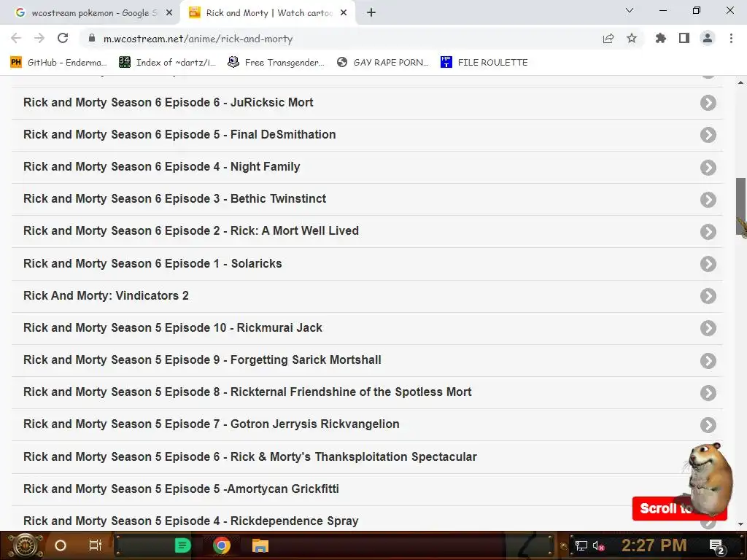This screenshot has width=747, height=560.
Task: Click scrollbar up arrow
Action: pos(741,82)
